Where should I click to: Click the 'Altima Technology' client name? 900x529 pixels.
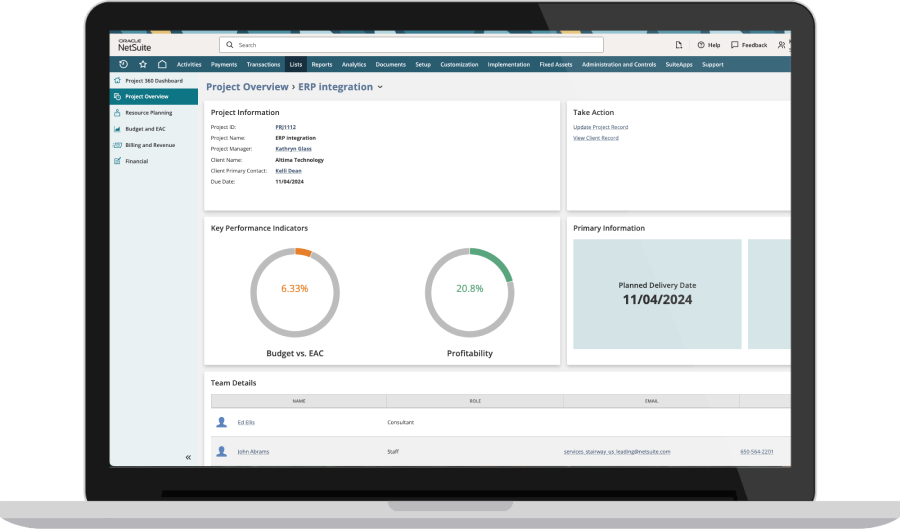point(300,160)
